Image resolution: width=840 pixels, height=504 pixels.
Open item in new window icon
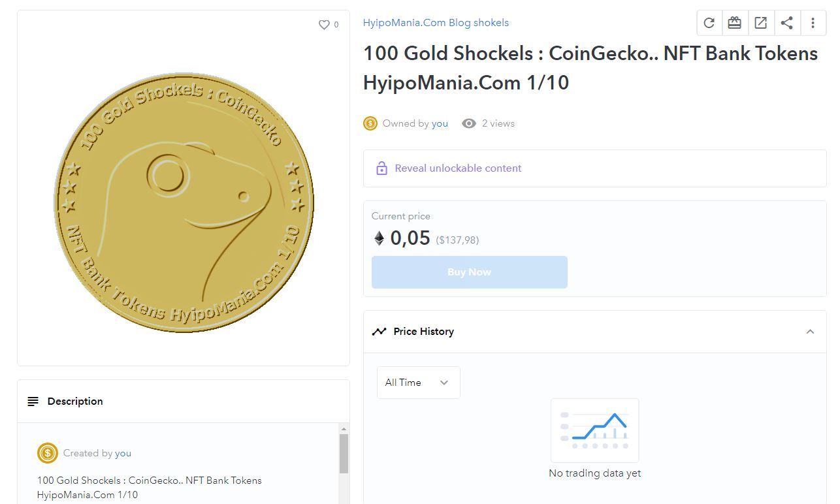pyautogui.click(x=761, y=24)
